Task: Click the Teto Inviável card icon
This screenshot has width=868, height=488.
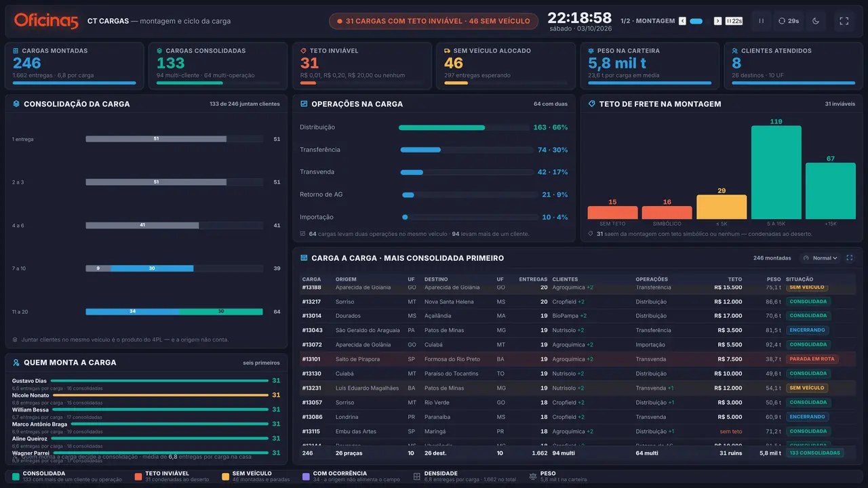Action: point(304,51)
